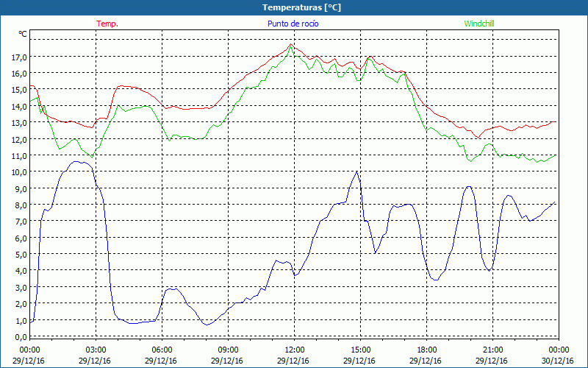Click the 10,0 y-axis value
This screenshot has width=588, height=368.
point(20,172)
